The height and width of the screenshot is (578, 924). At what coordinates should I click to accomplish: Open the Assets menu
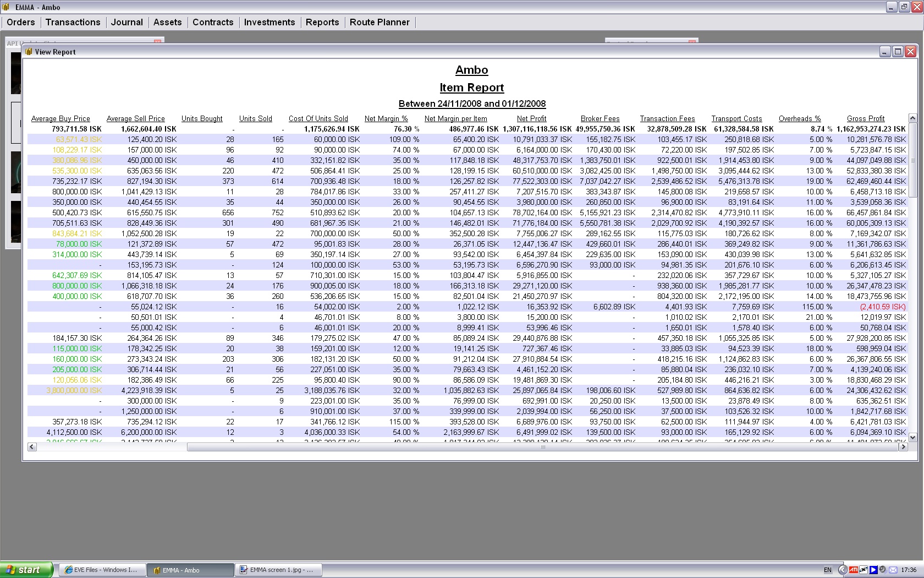point(168,22)
